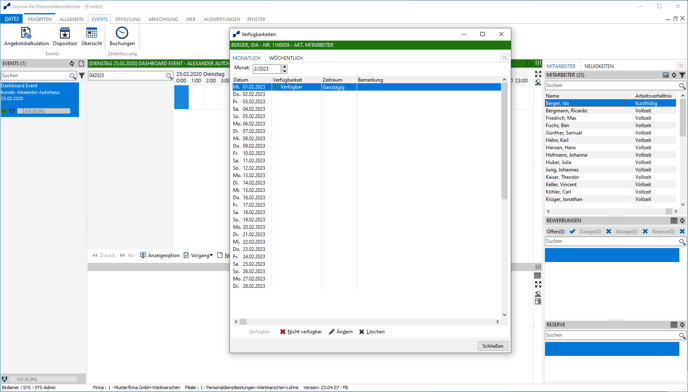Click Anzeigeoption below the timeline

[160, 255]
